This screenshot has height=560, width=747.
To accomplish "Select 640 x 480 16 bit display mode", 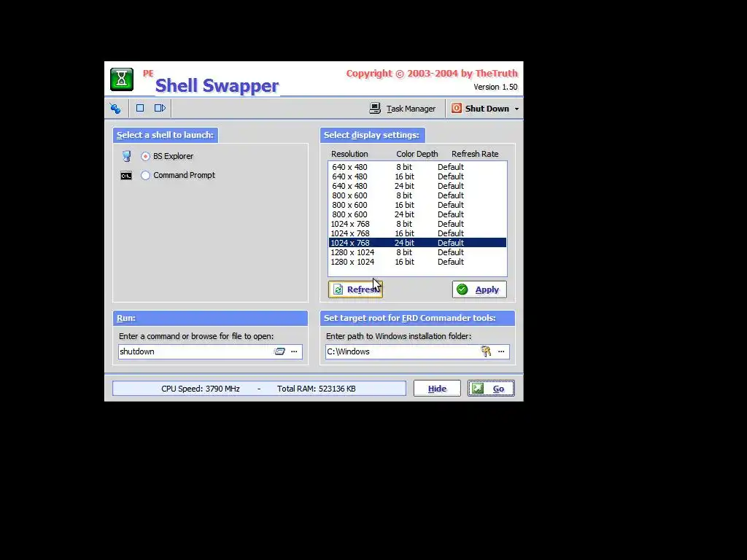I will [417, 176].
